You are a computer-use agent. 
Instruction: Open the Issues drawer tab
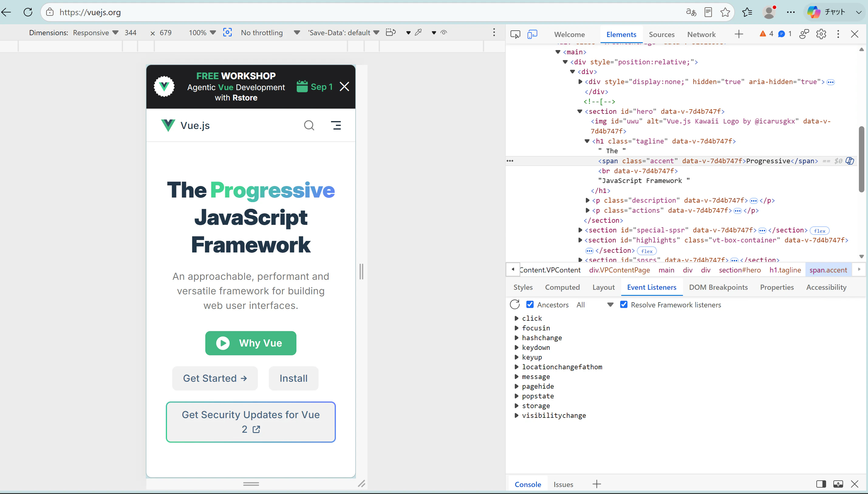563,484
